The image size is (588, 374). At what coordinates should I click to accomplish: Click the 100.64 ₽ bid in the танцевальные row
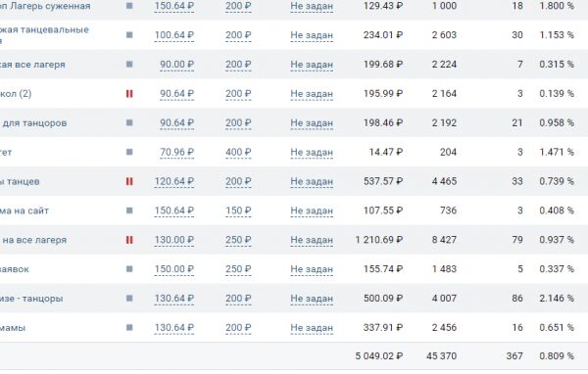pos(174,35)
